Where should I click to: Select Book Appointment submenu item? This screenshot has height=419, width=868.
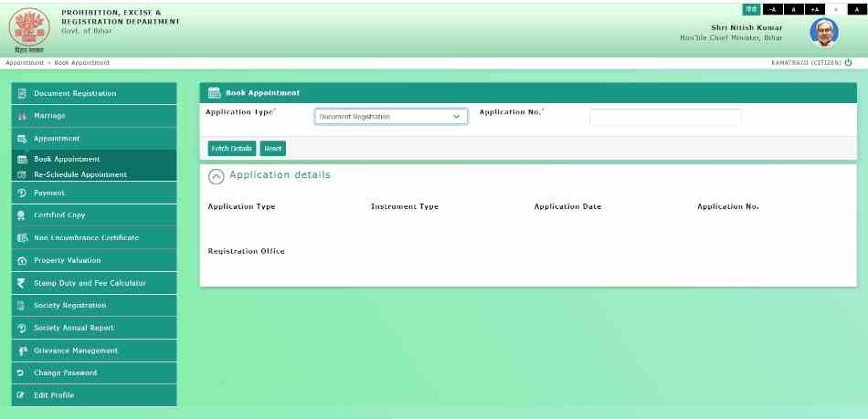click(94, 159)
